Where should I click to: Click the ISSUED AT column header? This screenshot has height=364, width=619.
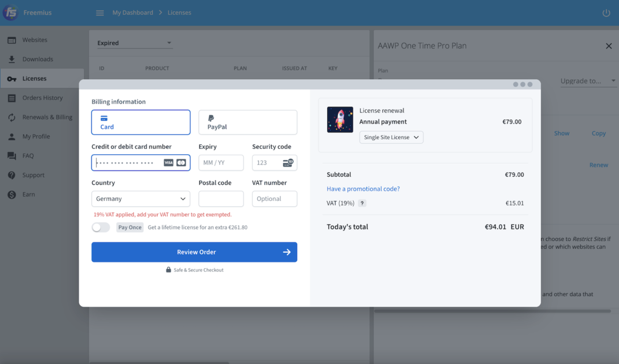pos(295,68)
